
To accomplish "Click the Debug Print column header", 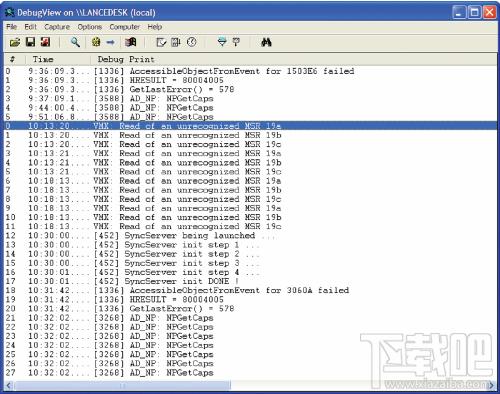I will pyautogui.click(x=293, y=60).
